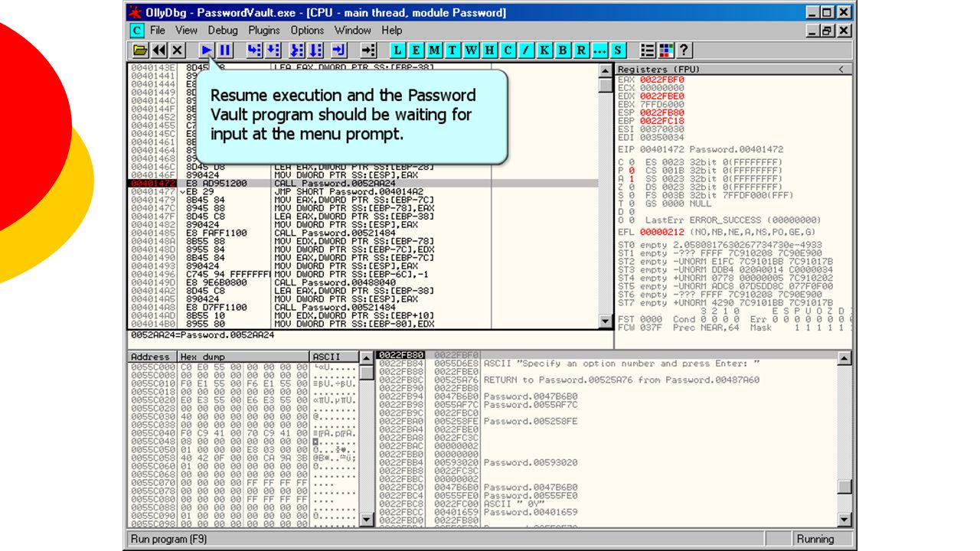Restart the program with the rewind icon
The height and width of the screenshot is (551, 980).
click(158, 51)
